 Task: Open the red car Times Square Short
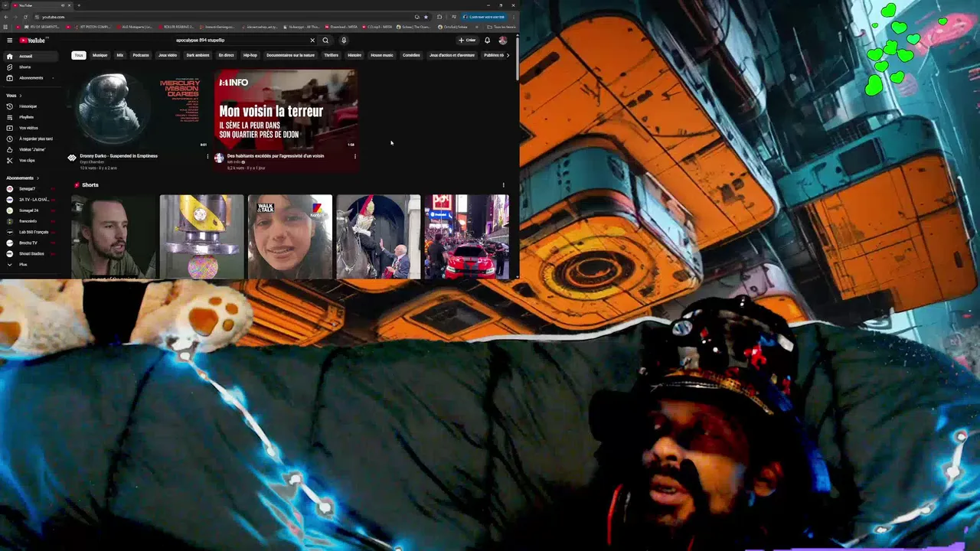tap(467, 236)
